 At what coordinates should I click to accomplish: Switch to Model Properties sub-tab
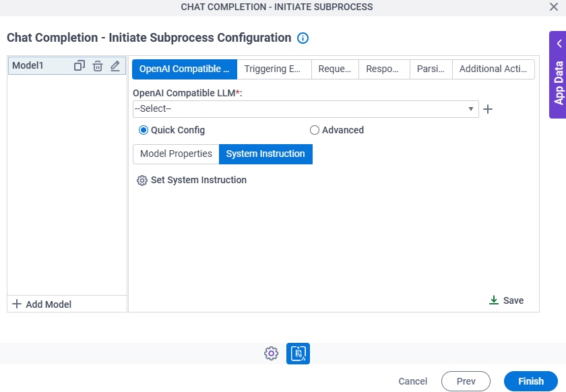[x=176, y=154]
